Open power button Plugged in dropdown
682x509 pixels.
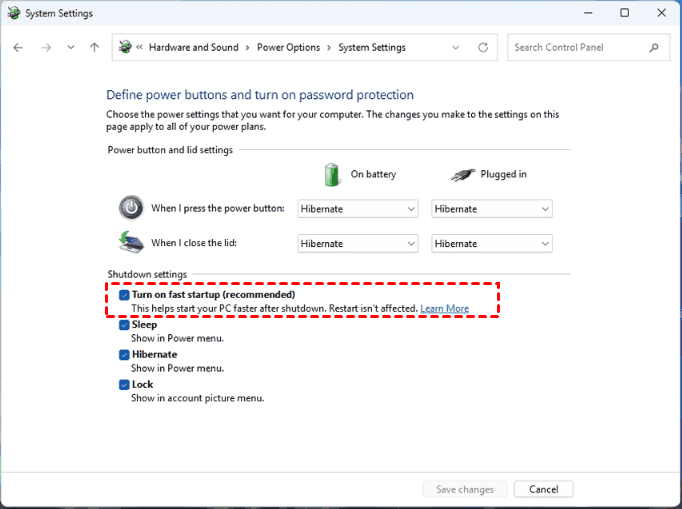coord(492,209)
